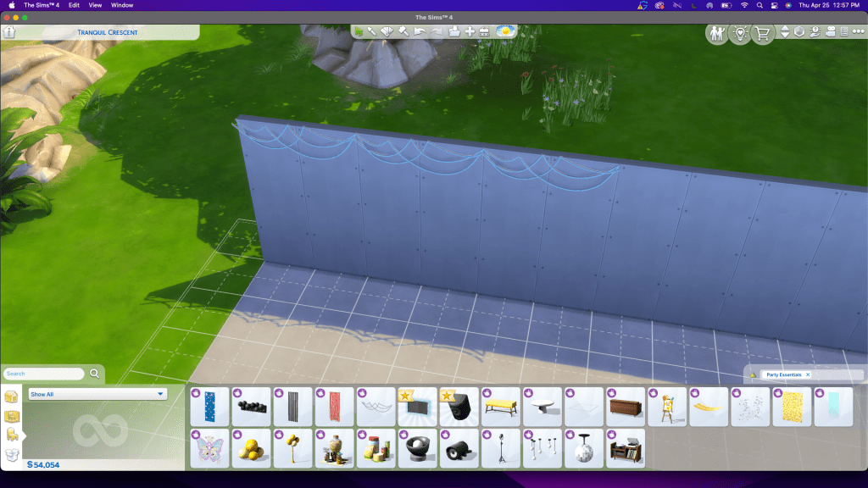
Task: Click the undo arrow in the build toolbar
Action: click(x=420, y=32)
